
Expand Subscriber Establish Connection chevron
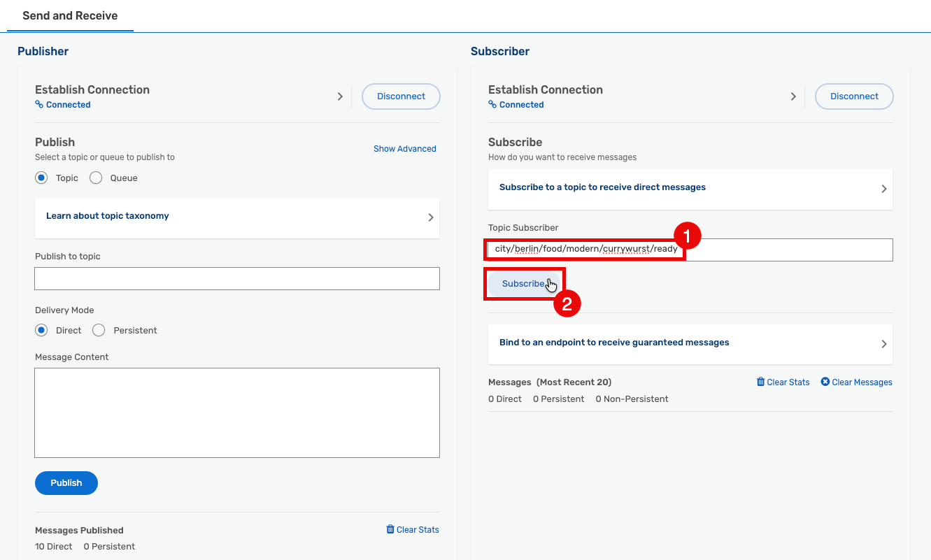coord(793,96)
